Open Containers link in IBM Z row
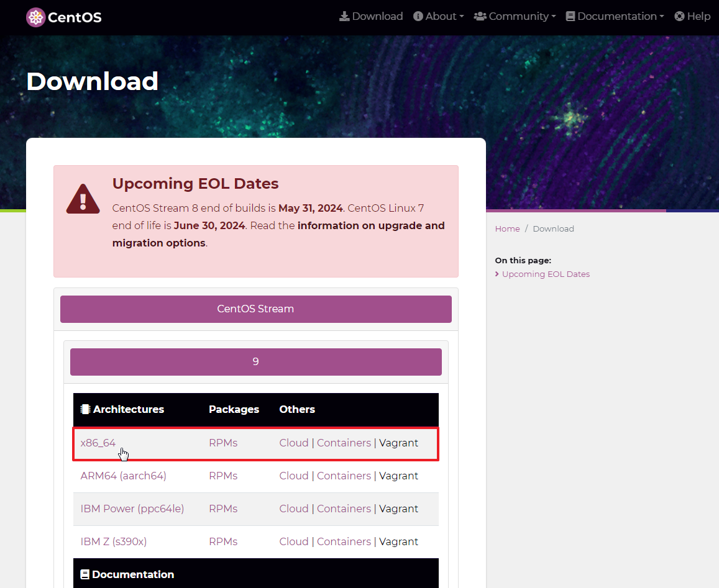This screenshot has height=588, width=719. pos(344,541)
